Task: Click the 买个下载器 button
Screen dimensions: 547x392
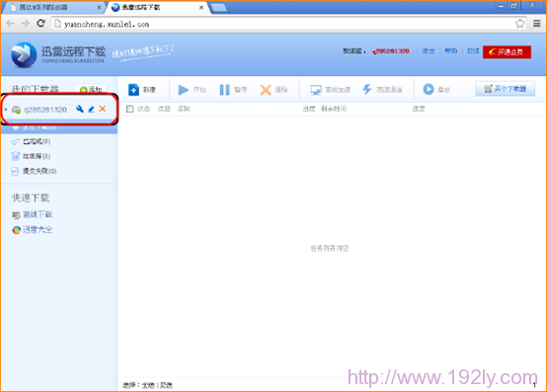Action: [506, 89]
